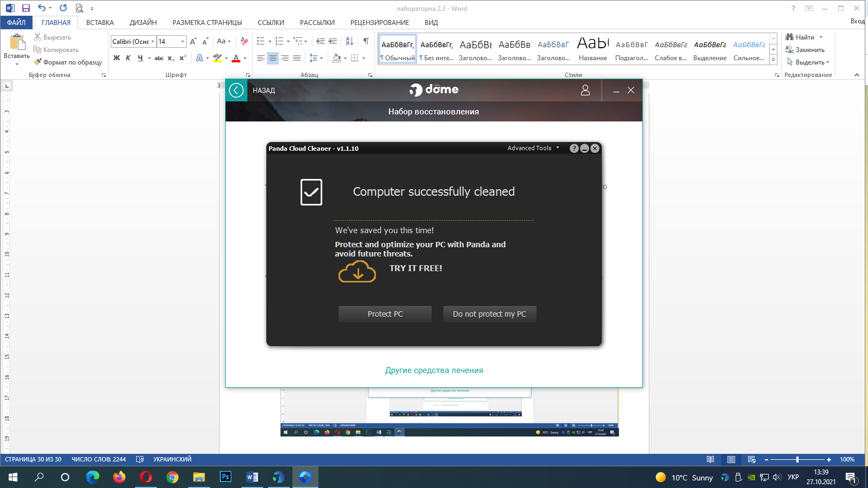The image size is (868, 488).
Task: Click the Другие средства лечения link
Action: tap(434, 370)
